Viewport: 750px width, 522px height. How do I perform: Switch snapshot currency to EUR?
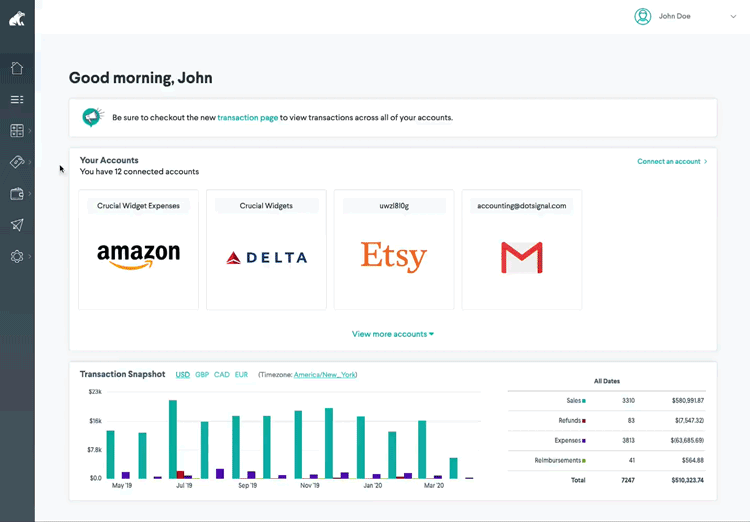coord(241,375)
